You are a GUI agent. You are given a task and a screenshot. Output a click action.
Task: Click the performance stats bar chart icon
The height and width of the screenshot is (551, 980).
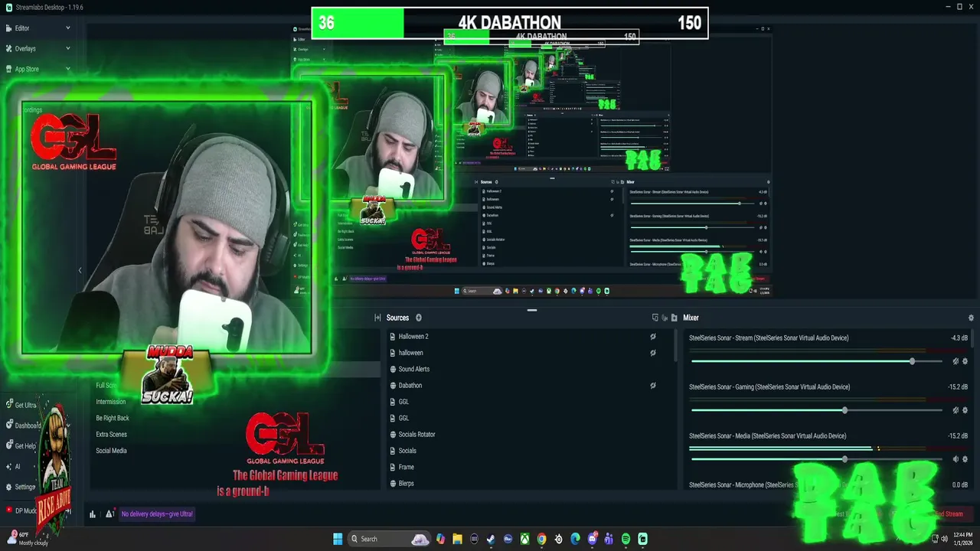[93, 514]
